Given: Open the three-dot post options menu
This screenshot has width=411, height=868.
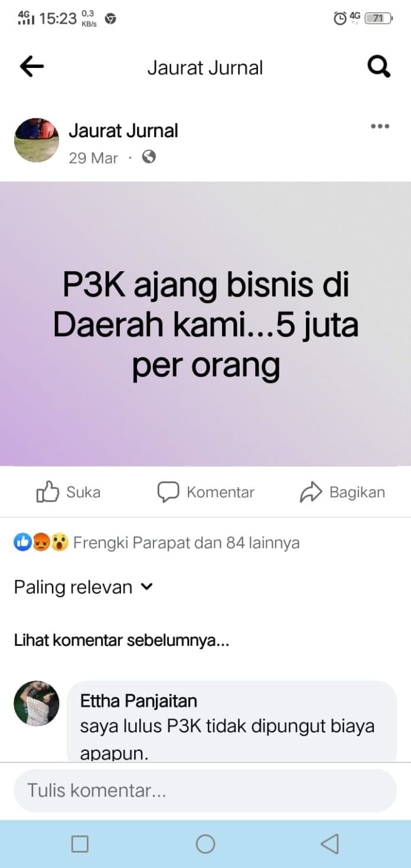Looking at the screenshot, I should point(380,126).
